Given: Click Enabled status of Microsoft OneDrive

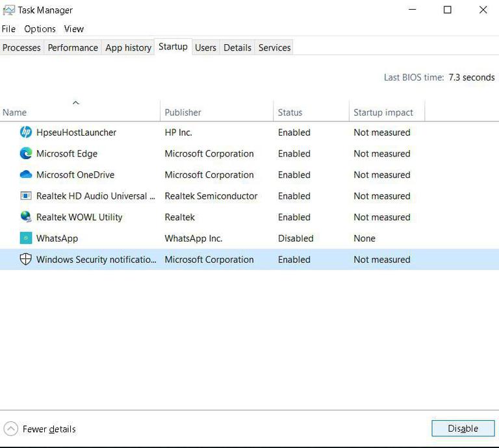Looking at the screenshot, I should click(x=294, y=175).
